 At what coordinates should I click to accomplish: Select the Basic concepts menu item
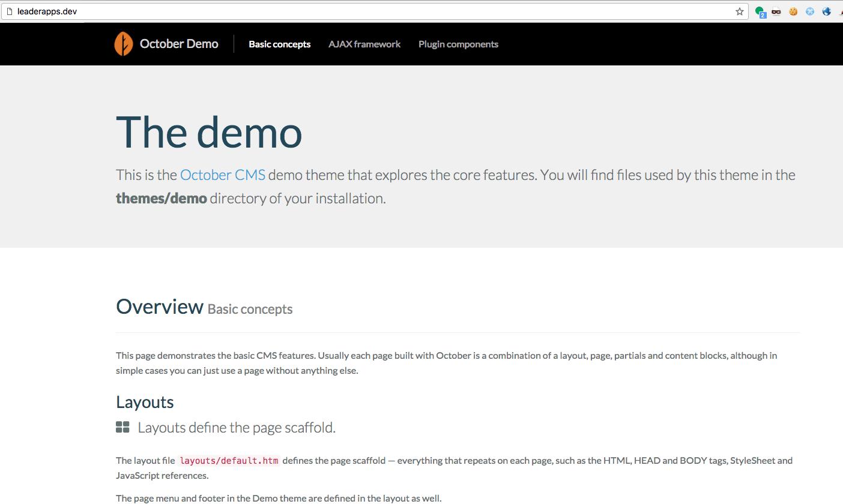click(280, 44)
